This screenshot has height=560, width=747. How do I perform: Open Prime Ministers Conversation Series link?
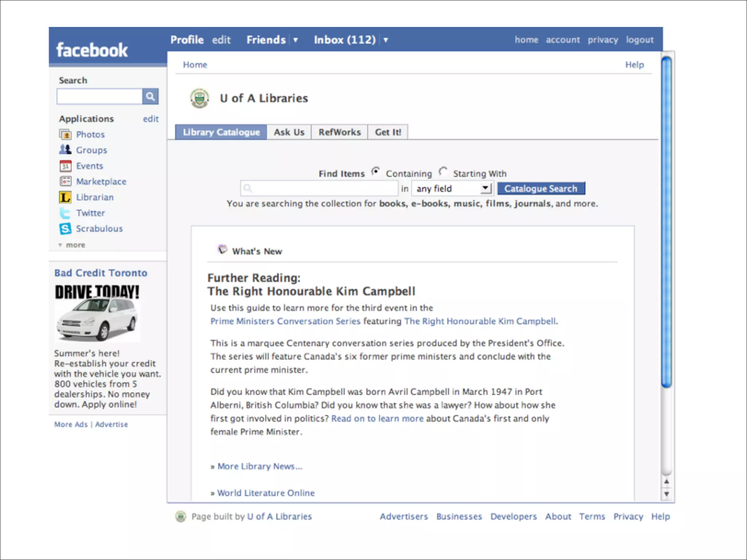(x=285, y=321)
